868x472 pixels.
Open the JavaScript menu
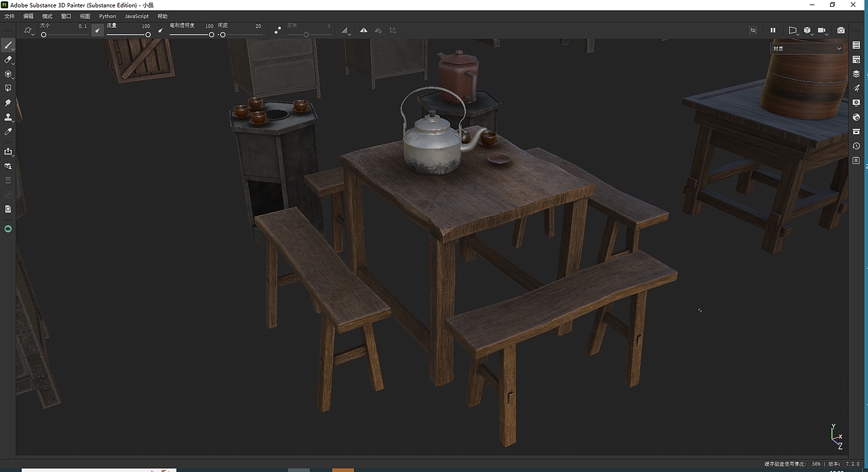[x=136, y=16]
